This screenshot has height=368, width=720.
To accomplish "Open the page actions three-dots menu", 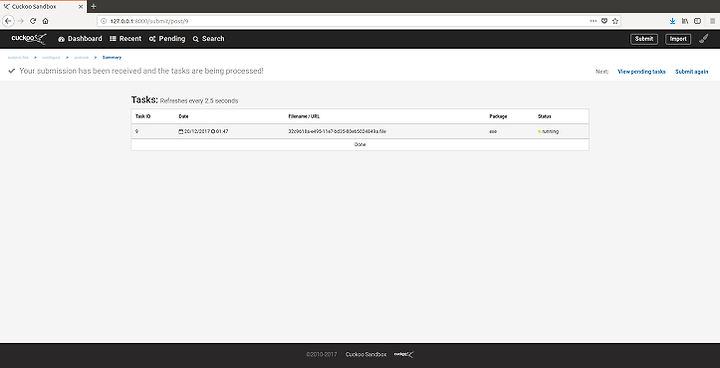I will 593,21.
